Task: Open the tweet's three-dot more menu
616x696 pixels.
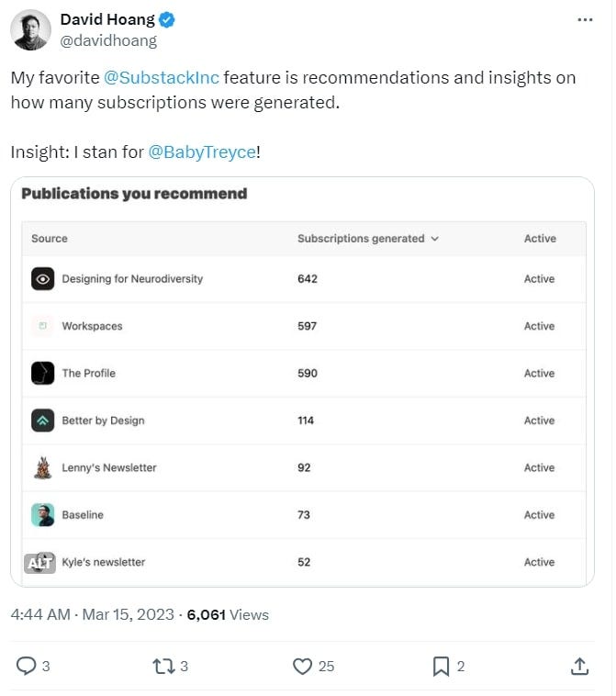Action: (585, 20)
